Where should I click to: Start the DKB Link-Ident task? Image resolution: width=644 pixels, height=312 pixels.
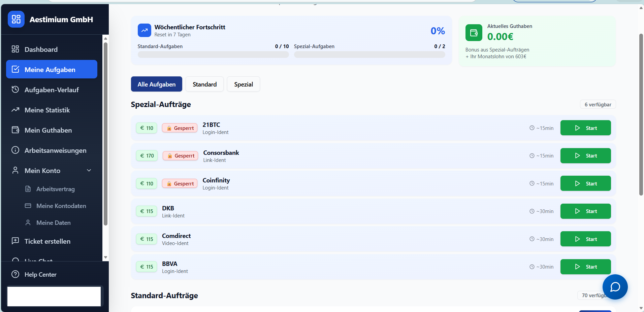[585, 211]
